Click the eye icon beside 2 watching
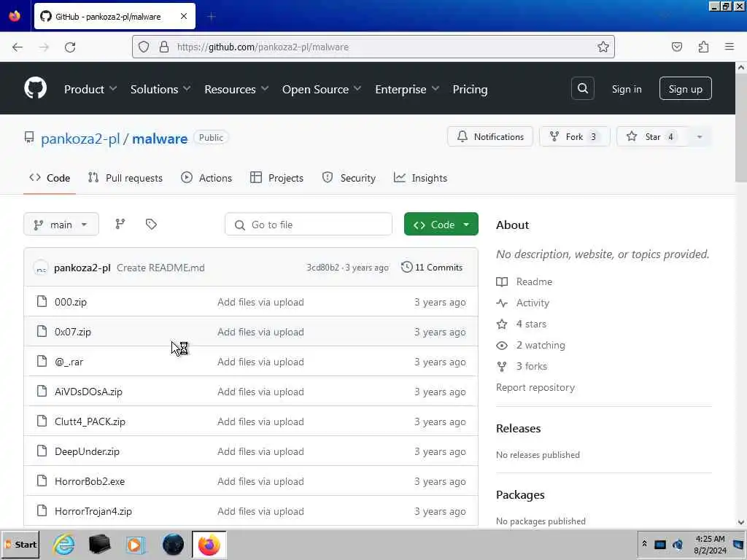 click(x=502, y=345)
